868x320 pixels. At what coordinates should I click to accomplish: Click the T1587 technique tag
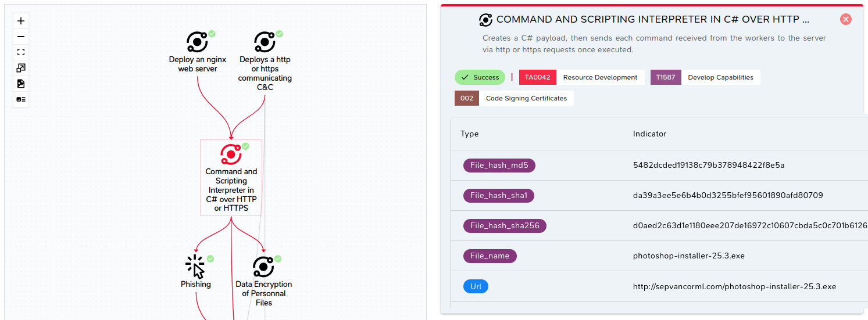coord(666,77)
